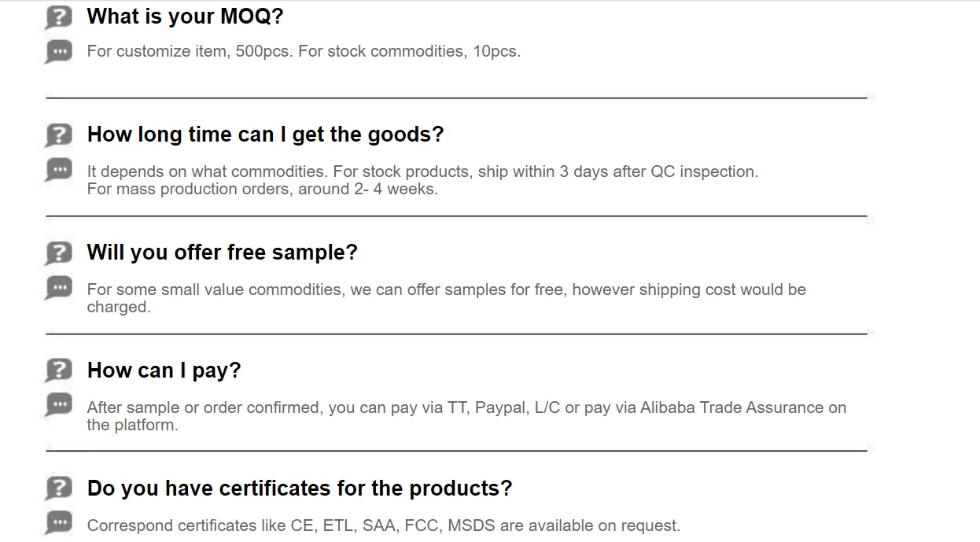
Task: Click speech bubble icon beside CE, ETL certificates answer
Action: [x=59, y=522]
